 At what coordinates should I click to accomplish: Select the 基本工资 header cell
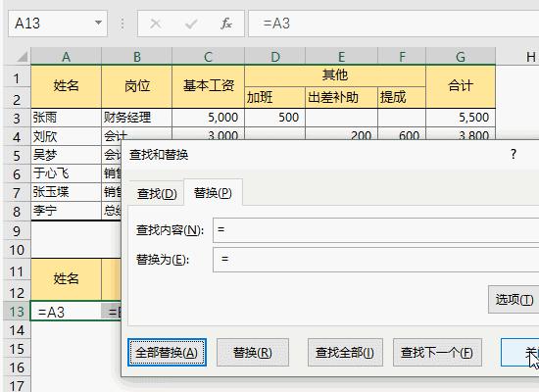click(208, 86)
